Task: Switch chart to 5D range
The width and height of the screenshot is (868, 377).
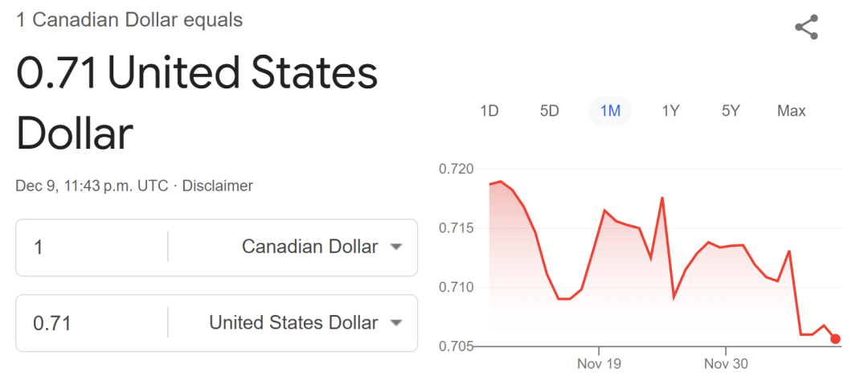Action: (x=549, y=111)
